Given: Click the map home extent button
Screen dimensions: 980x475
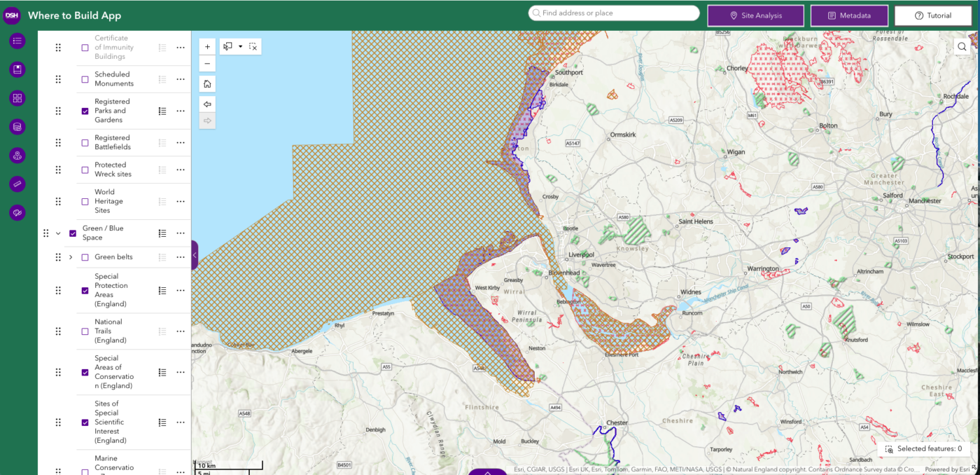Looking at the screenshot, I should click(207, 84).
